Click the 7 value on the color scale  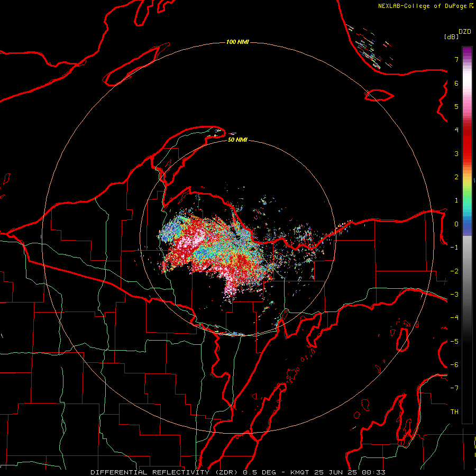(456, 59)
